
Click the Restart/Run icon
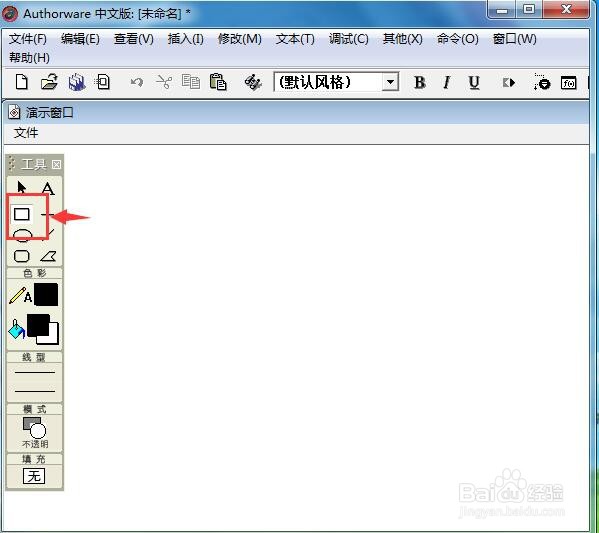coord(508,83)
